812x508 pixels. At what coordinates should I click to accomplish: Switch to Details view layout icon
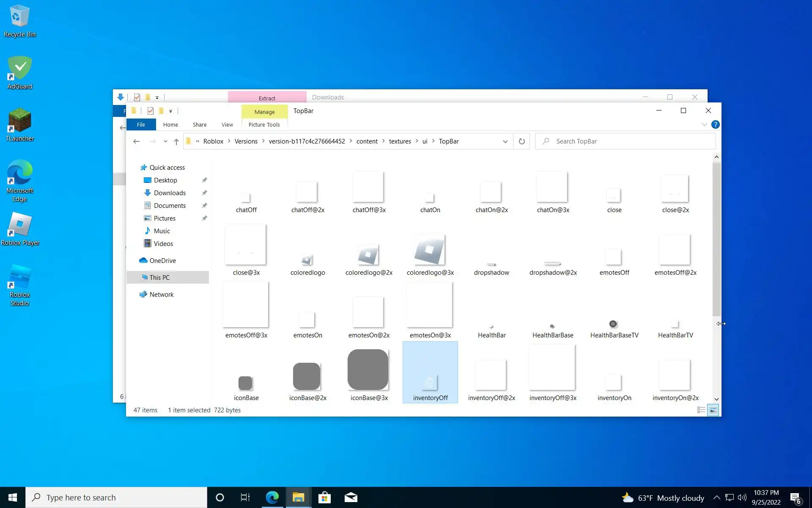pyautogui.click(x=701, y=410)
